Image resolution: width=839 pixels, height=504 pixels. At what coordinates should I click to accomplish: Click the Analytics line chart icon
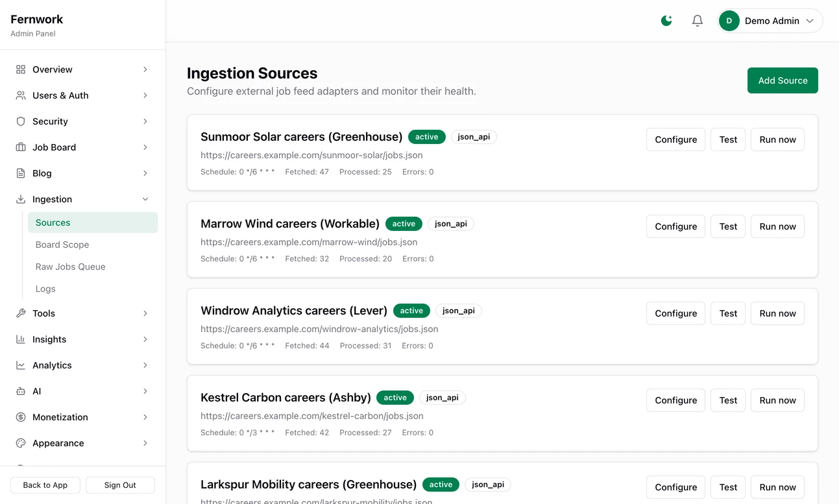pos(21,365)
